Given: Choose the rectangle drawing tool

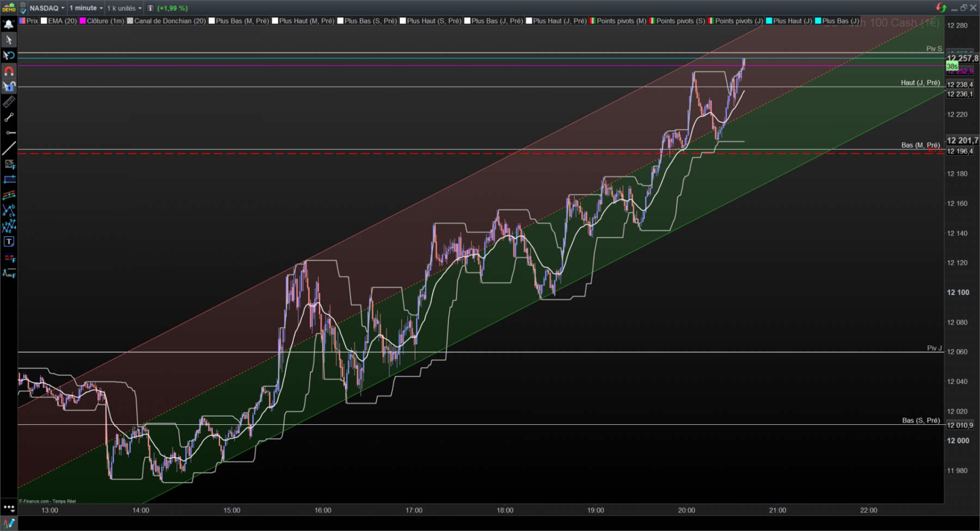Looking at the screenshot, I should [x=9, y=179].
